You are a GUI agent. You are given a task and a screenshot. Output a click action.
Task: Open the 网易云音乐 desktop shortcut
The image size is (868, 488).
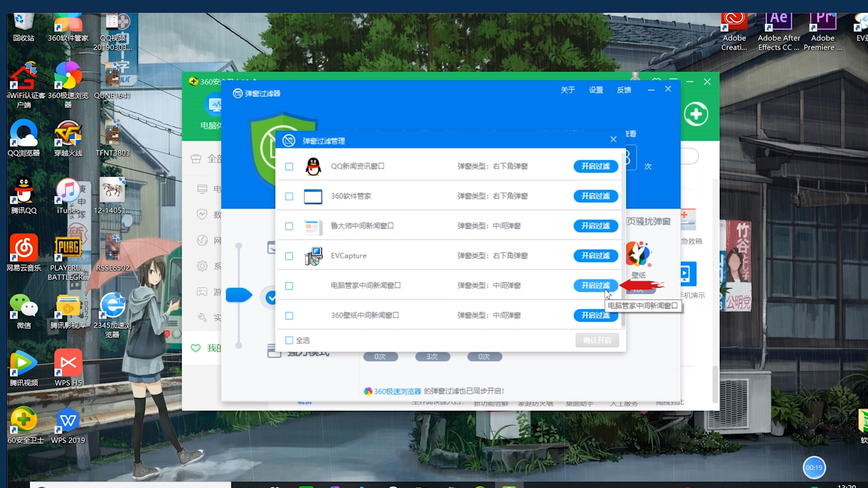tap(24, 253)
